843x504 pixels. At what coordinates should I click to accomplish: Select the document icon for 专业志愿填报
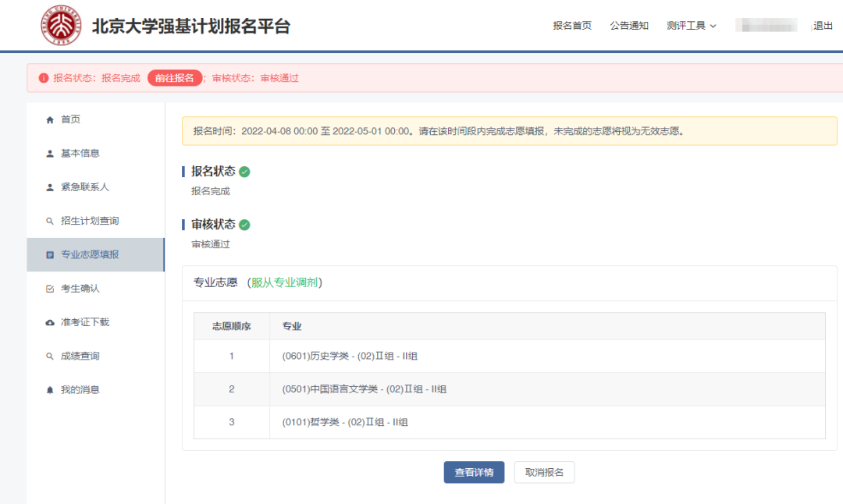(48, 254)
